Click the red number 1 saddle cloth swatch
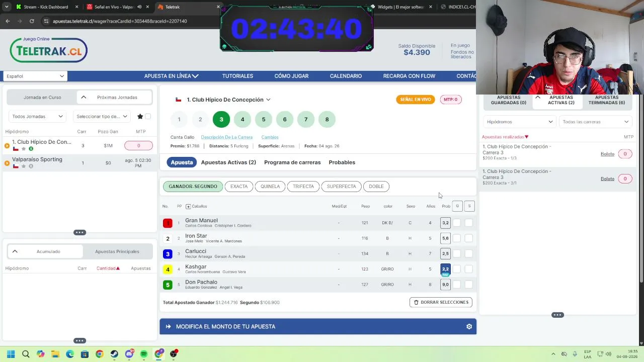 point(168,223)
